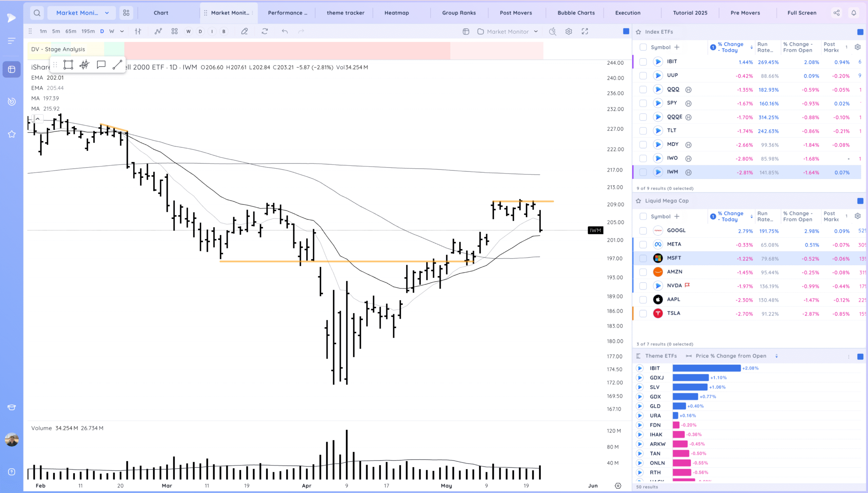Click the search magnifier icon

[x=37, y=13]
